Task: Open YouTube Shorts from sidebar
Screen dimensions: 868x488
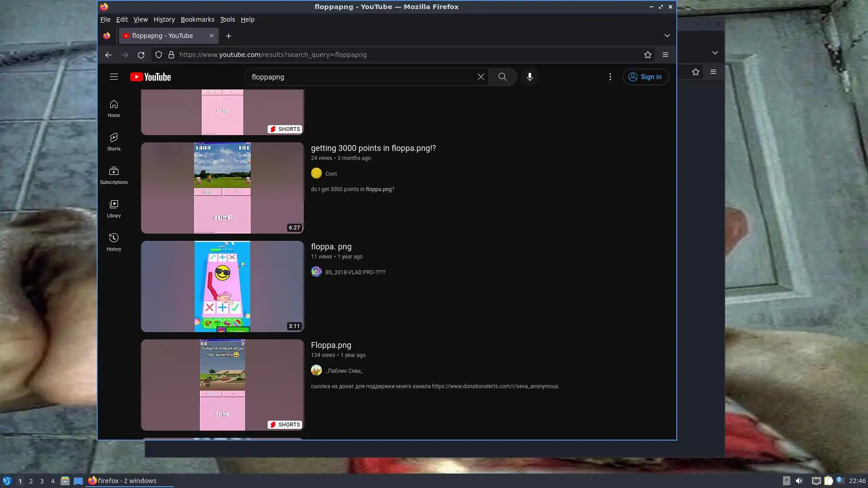Action: [x=113, y=141]
